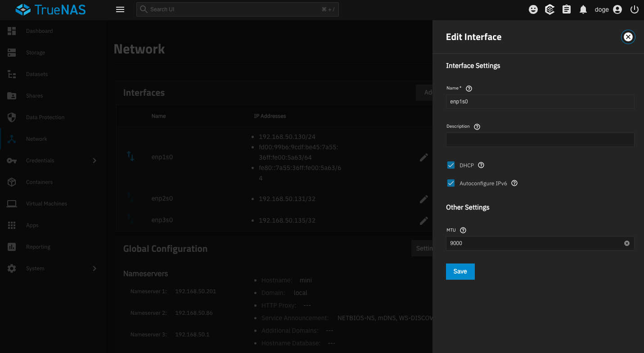Screen dimensions: 644x353
Task: Toggle the Autoconfigure IPv6 checkbox
Action: click(451, 183)
